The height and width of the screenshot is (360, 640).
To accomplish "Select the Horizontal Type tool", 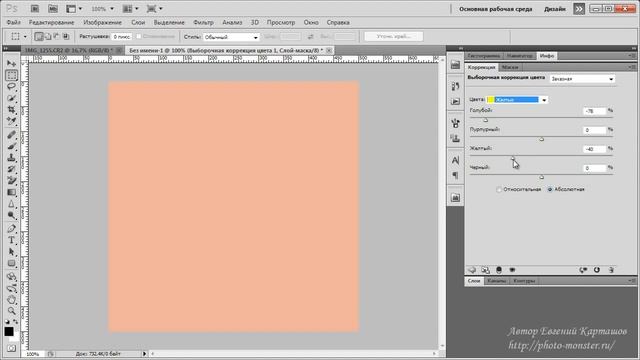I will click(x=11, y=240).
